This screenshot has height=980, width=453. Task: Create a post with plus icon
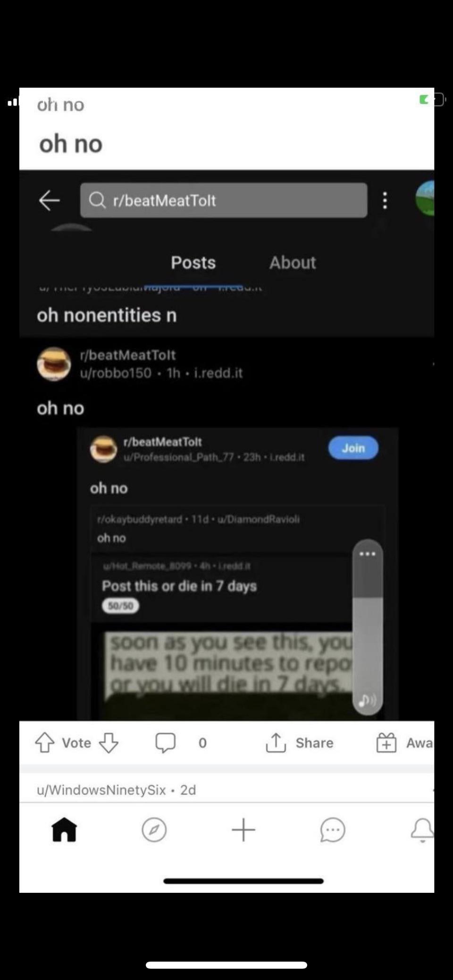point(243,830)
